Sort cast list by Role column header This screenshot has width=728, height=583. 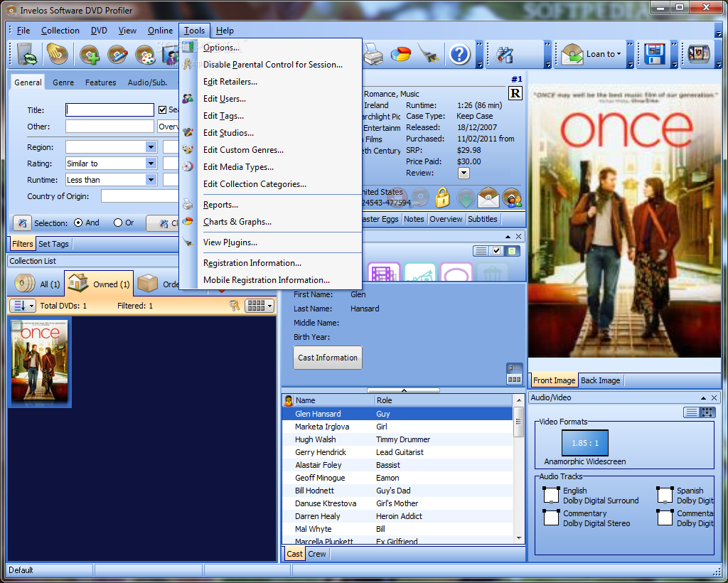444,400
